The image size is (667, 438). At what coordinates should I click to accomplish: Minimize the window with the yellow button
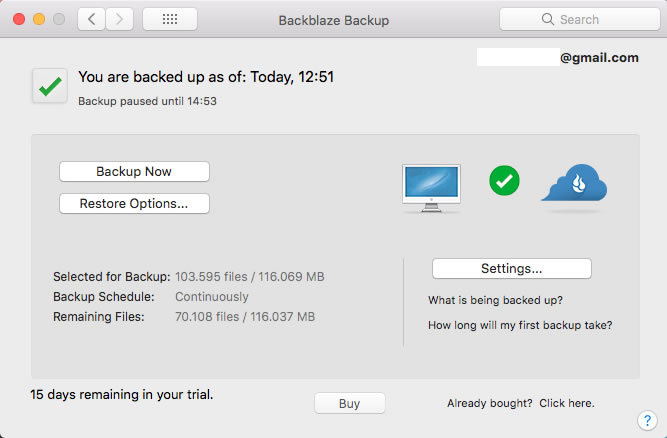[x=39, y=19]
